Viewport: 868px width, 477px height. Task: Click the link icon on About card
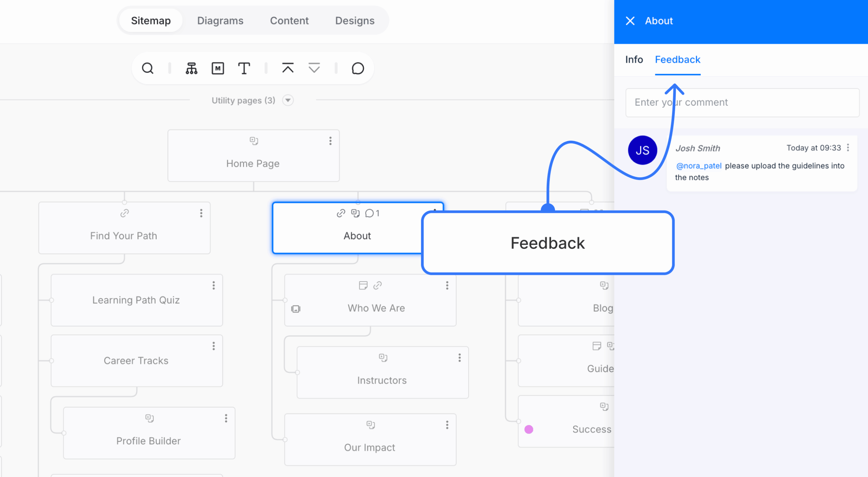(x=341, y=213)
